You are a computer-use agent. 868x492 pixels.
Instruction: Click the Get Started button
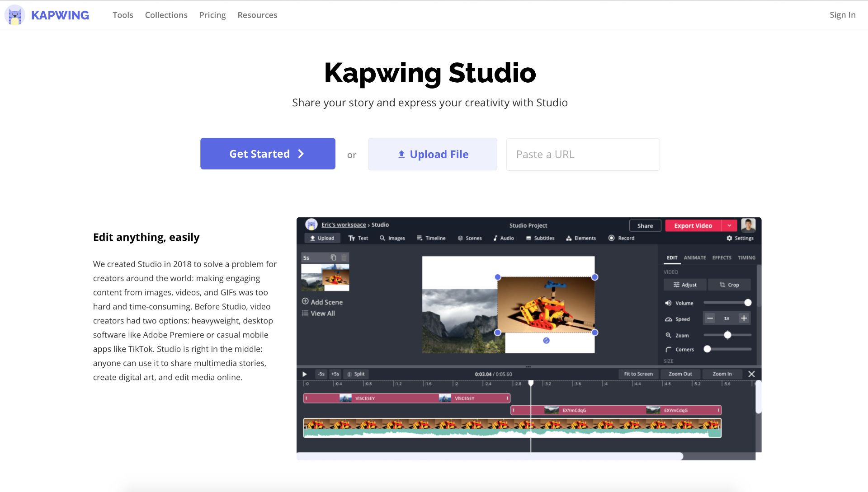[268, 154]
